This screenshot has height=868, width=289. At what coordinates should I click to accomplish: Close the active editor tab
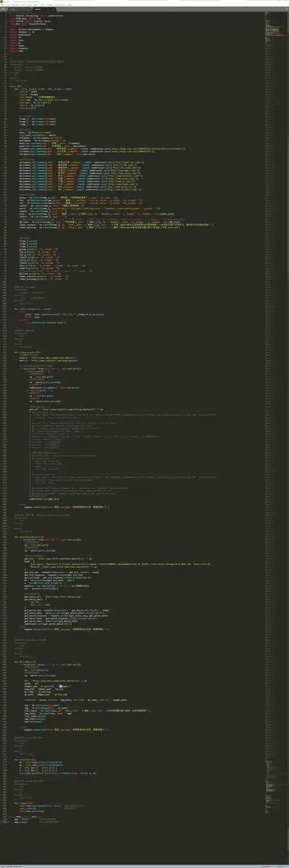(x=53, y=10)
